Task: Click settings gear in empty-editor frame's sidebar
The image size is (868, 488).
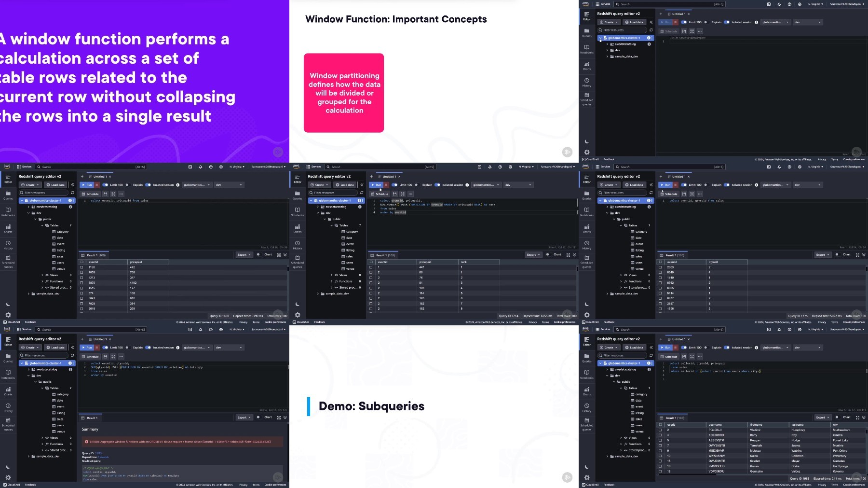Action: click(586, 152)
